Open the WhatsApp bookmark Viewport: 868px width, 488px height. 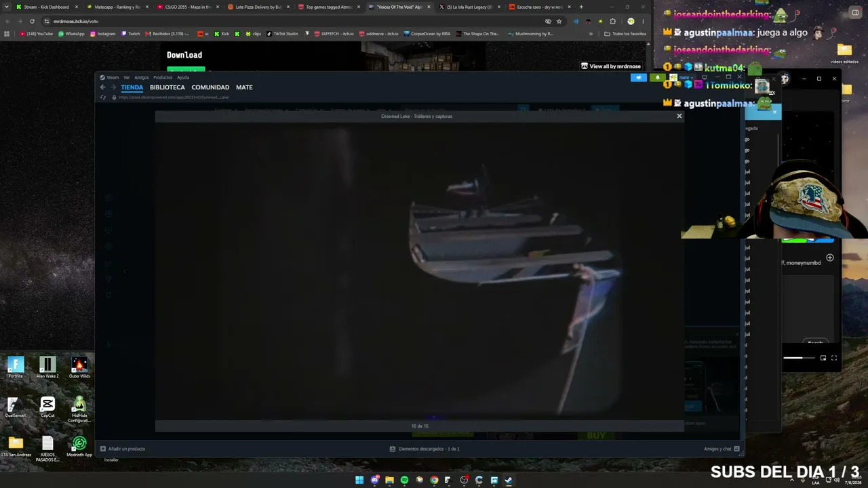[x=72, y=34]
